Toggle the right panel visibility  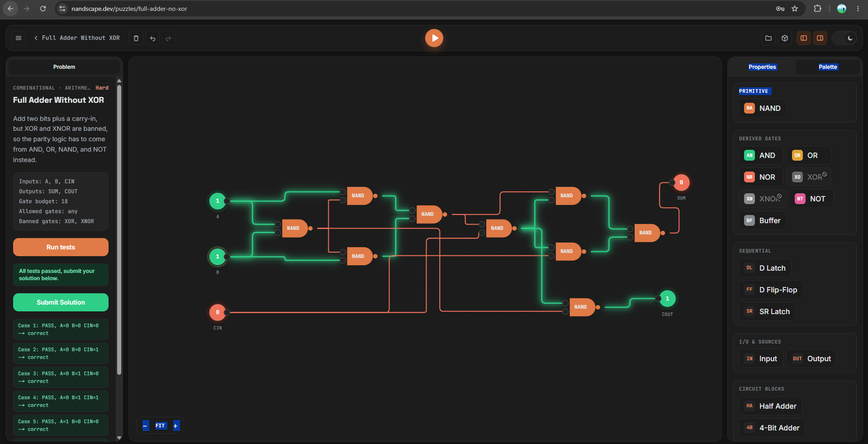(x=820, y=38)
